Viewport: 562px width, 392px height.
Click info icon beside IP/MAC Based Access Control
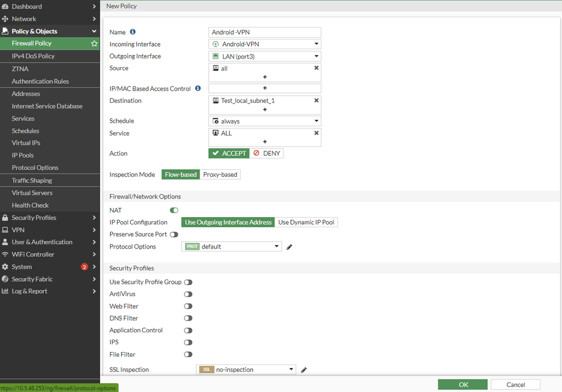(198, 88)
